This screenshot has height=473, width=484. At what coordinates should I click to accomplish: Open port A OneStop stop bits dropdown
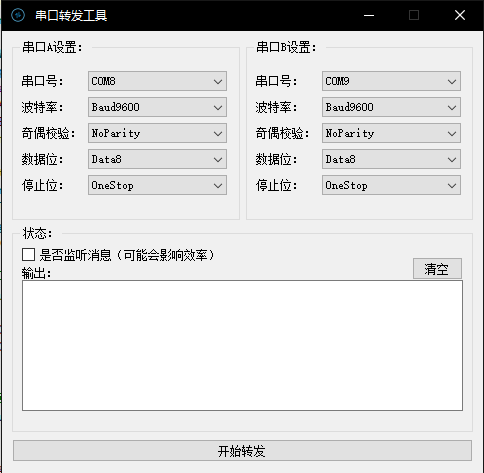coord(157,185)
